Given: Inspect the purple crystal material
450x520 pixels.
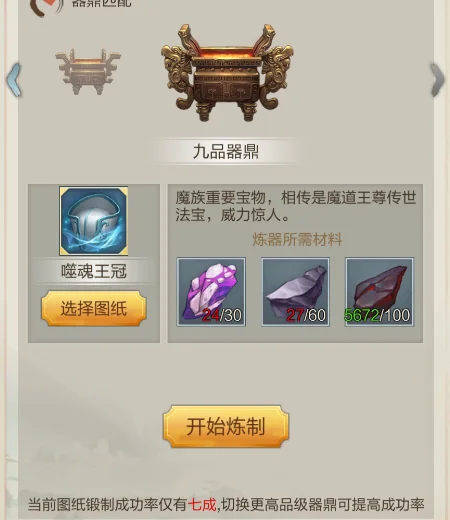Looking at the screenshot, I should tap(211, 291).
